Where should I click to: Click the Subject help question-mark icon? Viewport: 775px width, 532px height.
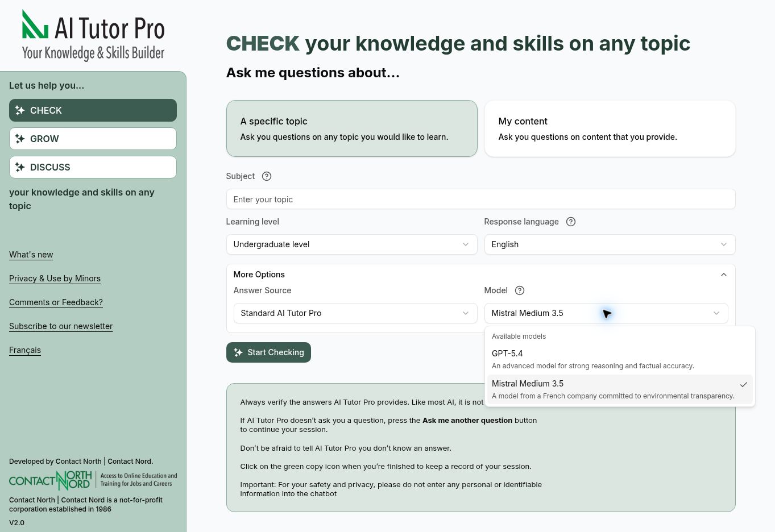[267, 176]
